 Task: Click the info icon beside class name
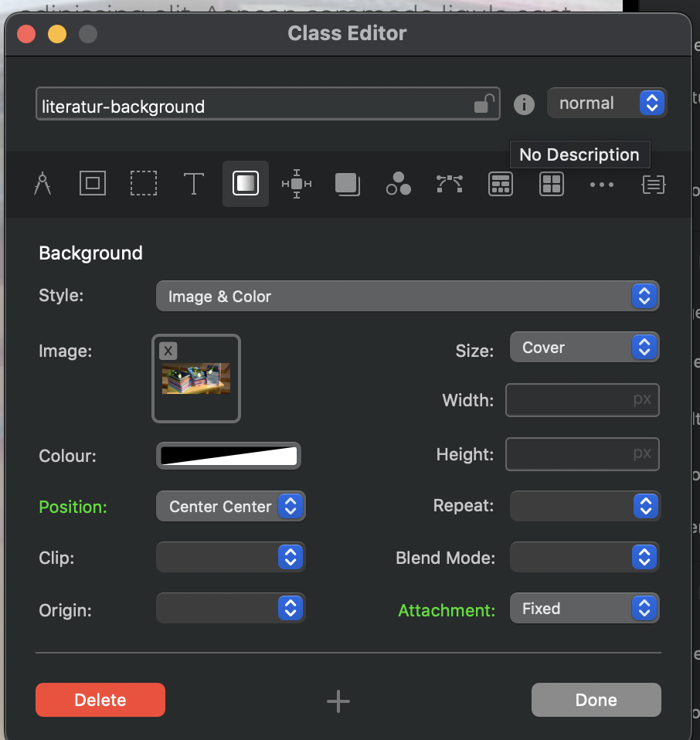pos(524,104)
